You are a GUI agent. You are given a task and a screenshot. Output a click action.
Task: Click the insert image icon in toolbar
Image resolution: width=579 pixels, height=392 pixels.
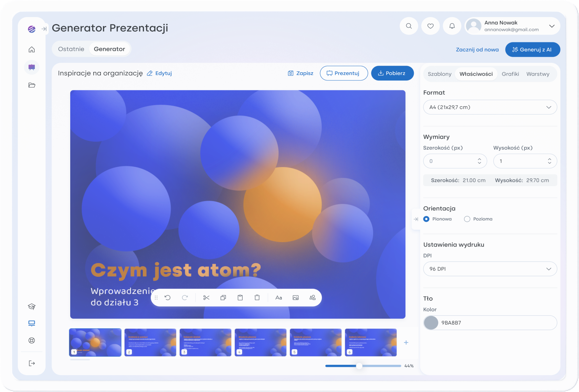(x=296, y=298)
